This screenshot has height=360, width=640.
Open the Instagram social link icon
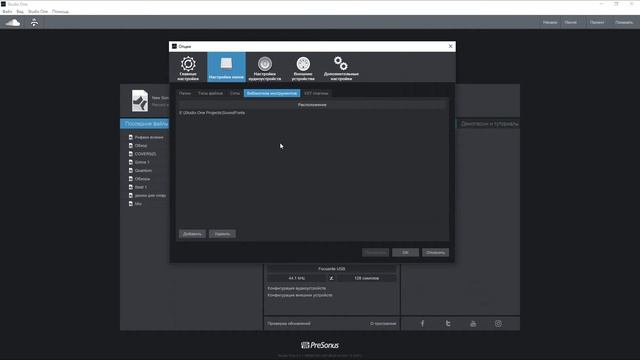498,324
